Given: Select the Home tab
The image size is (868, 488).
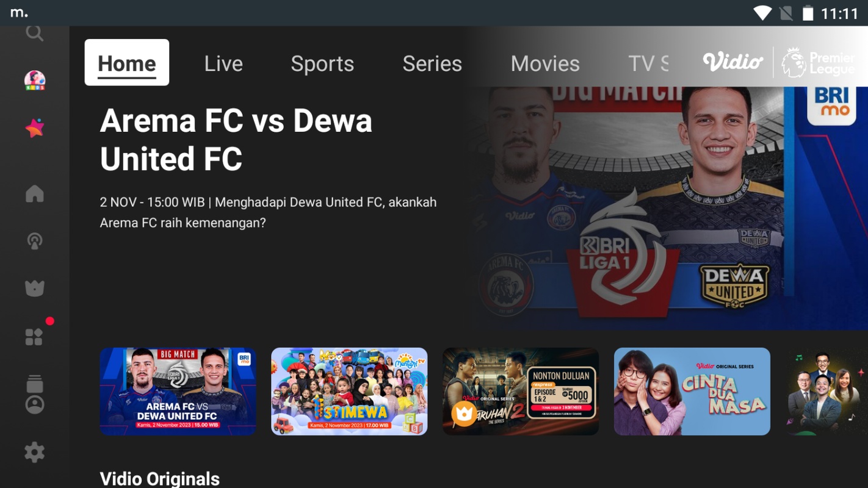Looking at the screenshot, I should coord(127,63).
